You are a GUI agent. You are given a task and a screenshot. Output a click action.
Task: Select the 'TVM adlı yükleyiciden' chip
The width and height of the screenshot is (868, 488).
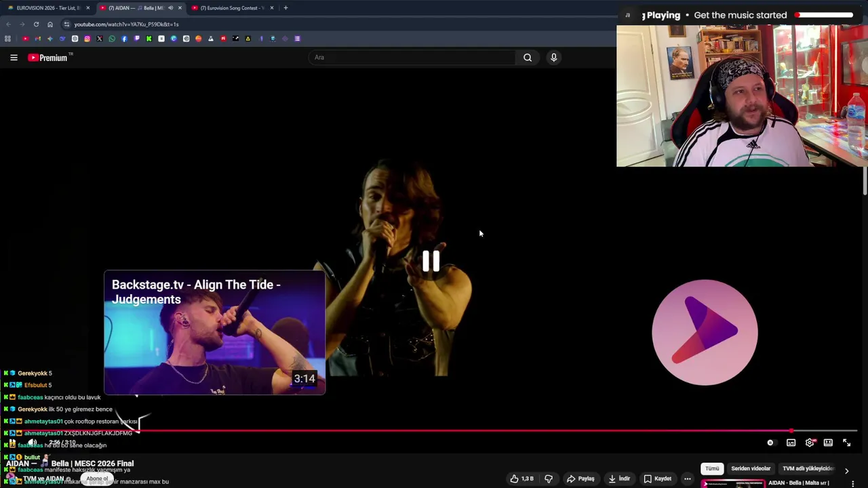(808, 468)
